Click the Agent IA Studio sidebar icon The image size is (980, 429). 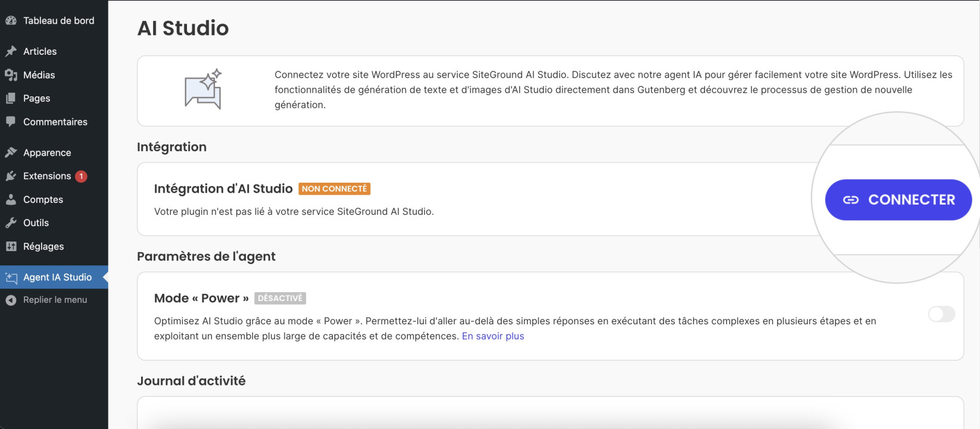click(x=11, y=277)
